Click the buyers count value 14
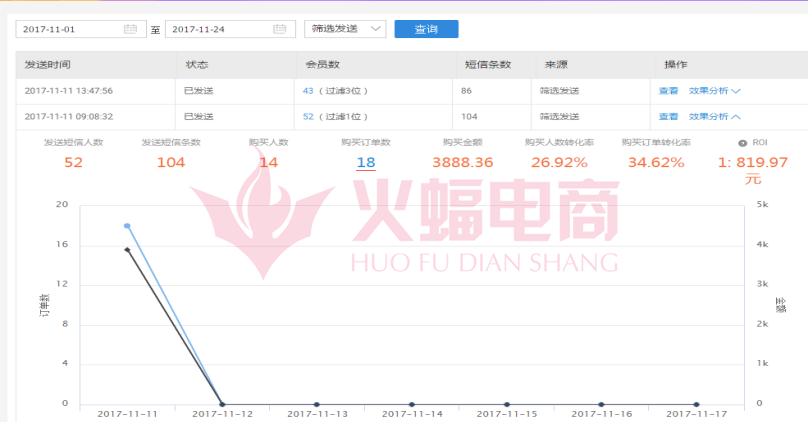This screenshot has height=423, width=809. (x=269, y=162)
